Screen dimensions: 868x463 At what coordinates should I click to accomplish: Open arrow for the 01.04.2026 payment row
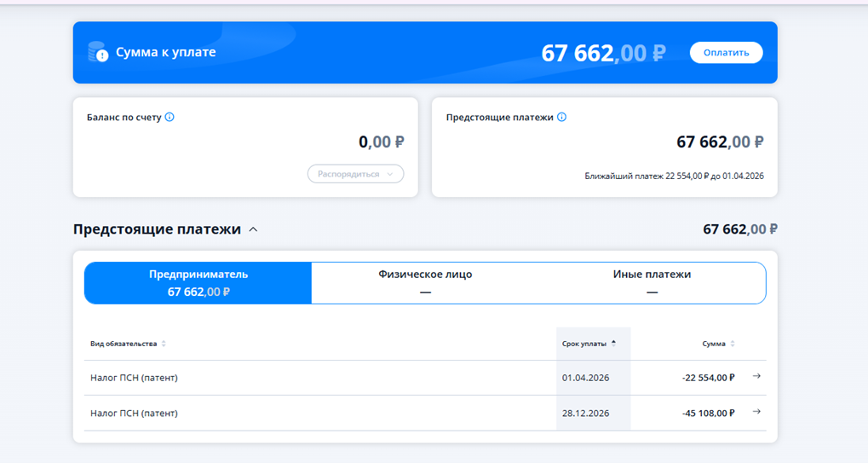[756, 377]
